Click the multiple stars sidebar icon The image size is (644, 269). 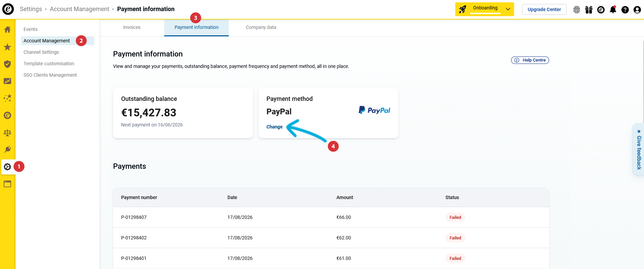click(x=7, y=98)
